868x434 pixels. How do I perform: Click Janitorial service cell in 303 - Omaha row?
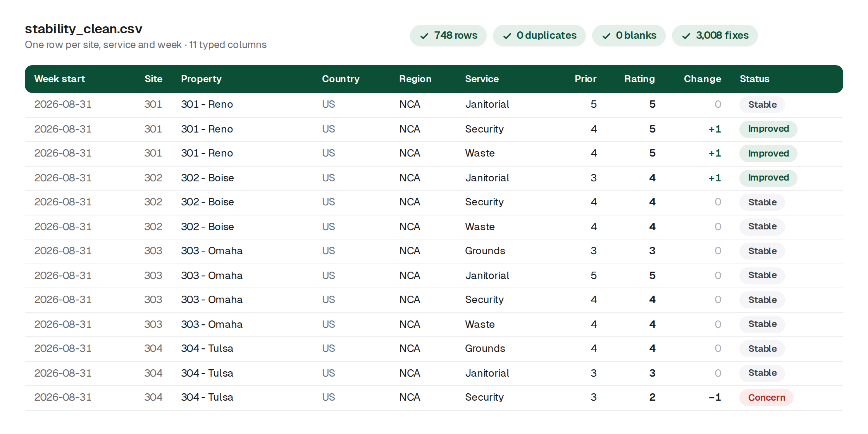[487, 276]
